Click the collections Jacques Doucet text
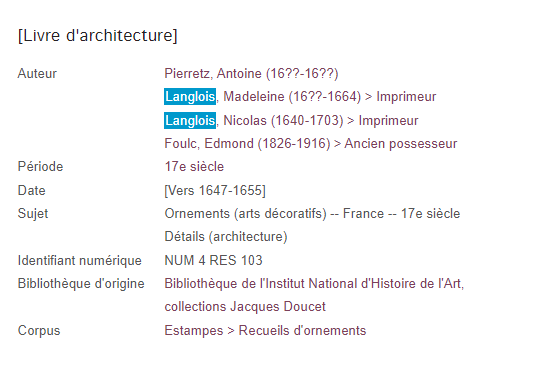Viewport: 534px width, 373px height. click(245, 307)
